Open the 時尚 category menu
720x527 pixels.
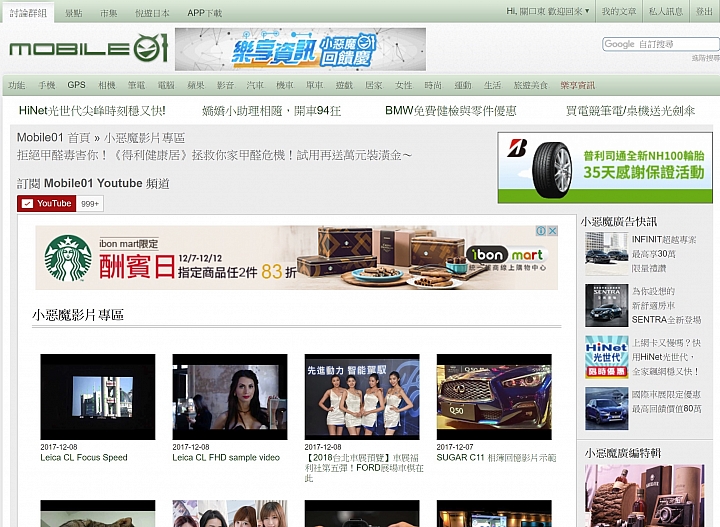coord(433,85)
